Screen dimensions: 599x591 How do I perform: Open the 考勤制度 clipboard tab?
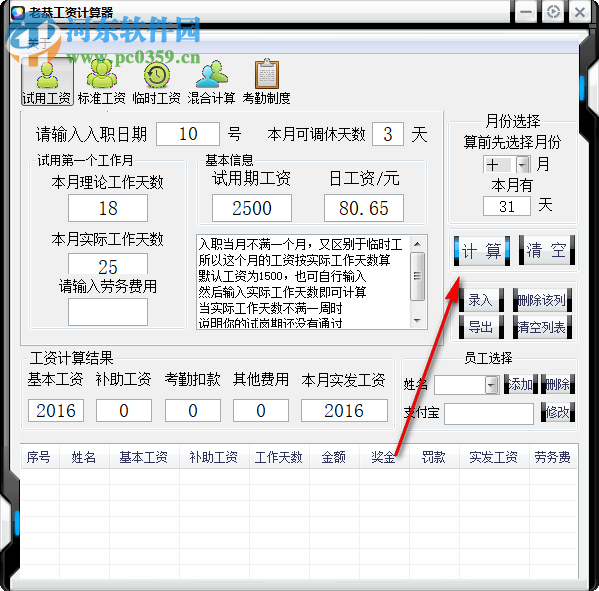[x=266, y=82]
